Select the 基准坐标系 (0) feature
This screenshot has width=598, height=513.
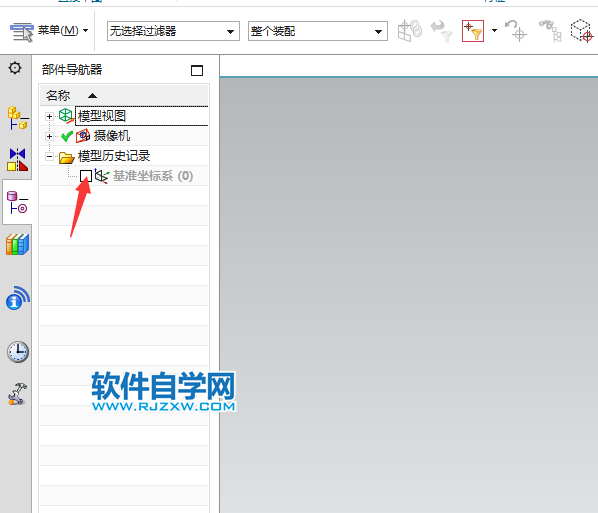coord(153,176)
